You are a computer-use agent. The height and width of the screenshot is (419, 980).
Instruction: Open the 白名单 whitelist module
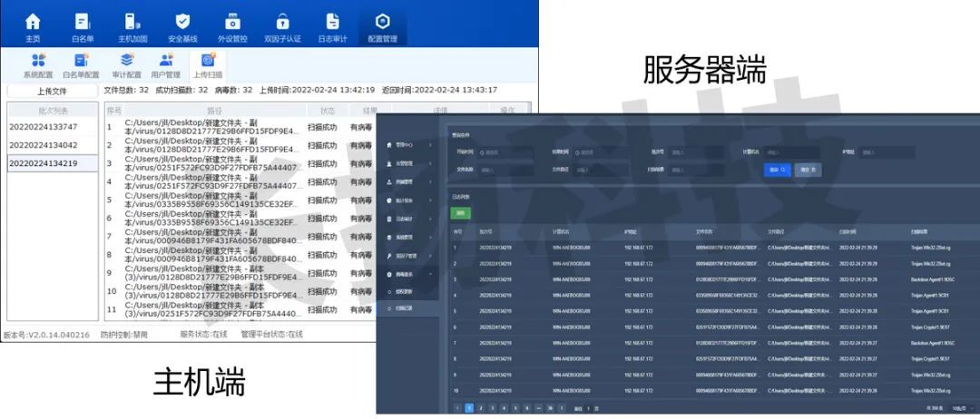point(83,26)
